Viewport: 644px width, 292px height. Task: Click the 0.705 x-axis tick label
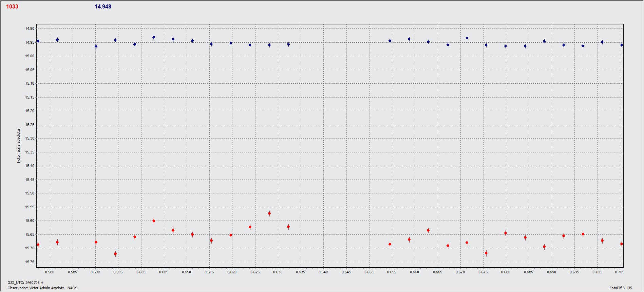pyautogui.click(x=620, y=272)
